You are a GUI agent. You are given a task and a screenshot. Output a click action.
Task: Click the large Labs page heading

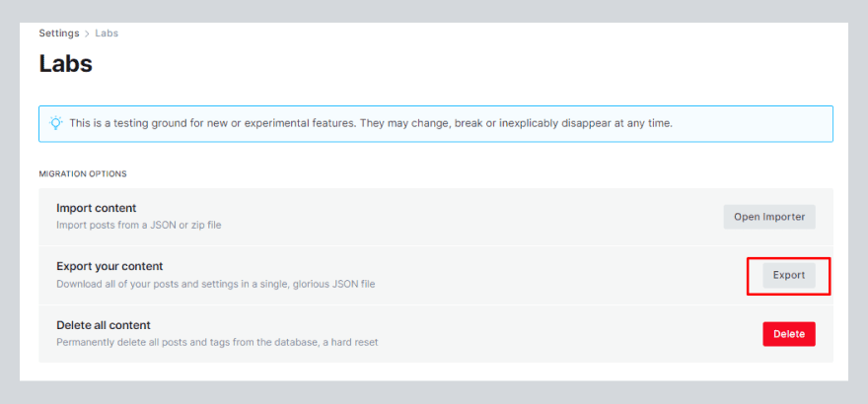click(65, 64)
